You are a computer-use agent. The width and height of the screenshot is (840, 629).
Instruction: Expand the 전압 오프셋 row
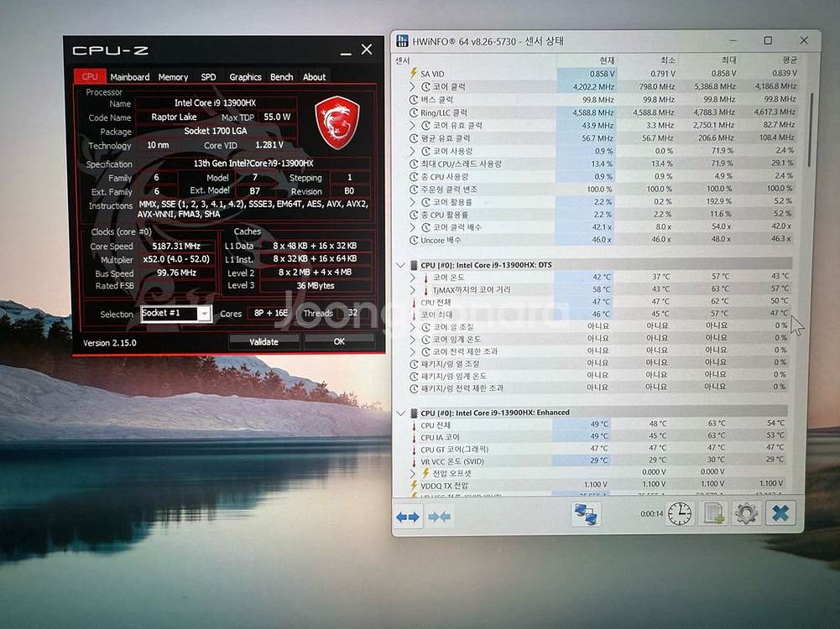tap(412, 473)
